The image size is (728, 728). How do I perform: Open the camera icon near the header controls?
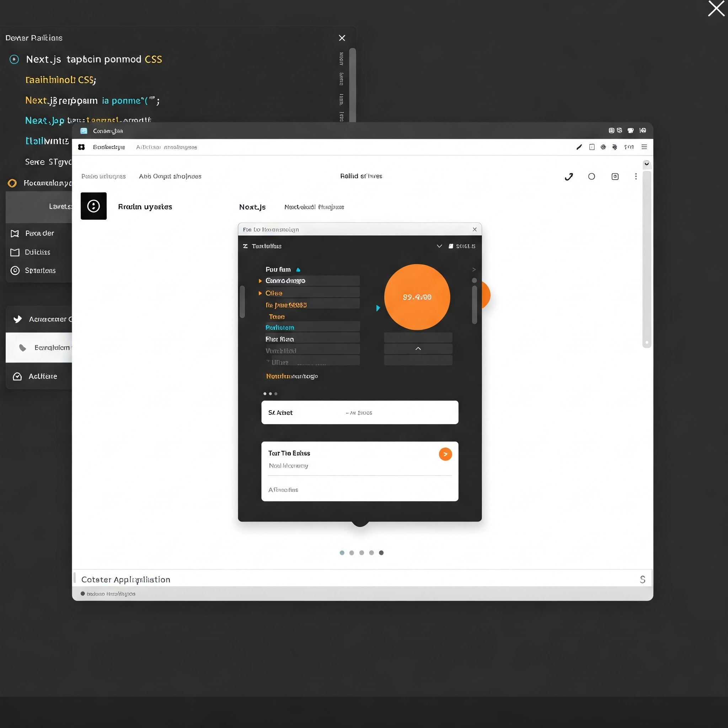615,176
